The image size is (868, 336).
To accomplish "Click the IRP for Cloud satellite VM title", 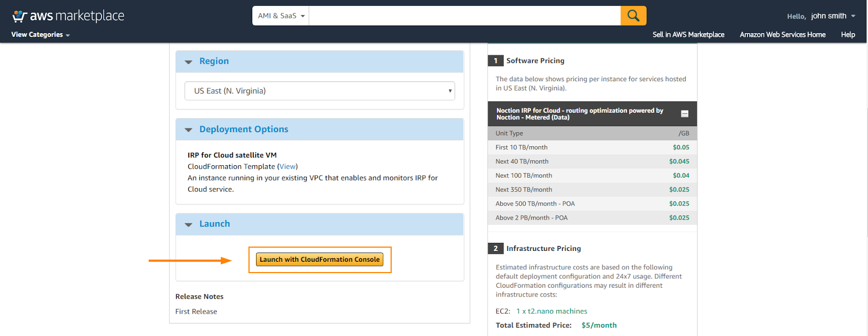I will 232,155.
